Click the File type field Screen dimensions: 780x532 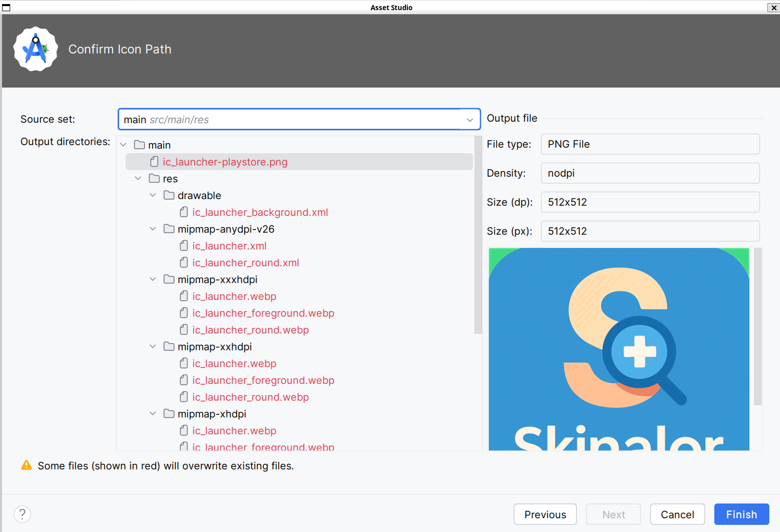[x=650, y=144]
